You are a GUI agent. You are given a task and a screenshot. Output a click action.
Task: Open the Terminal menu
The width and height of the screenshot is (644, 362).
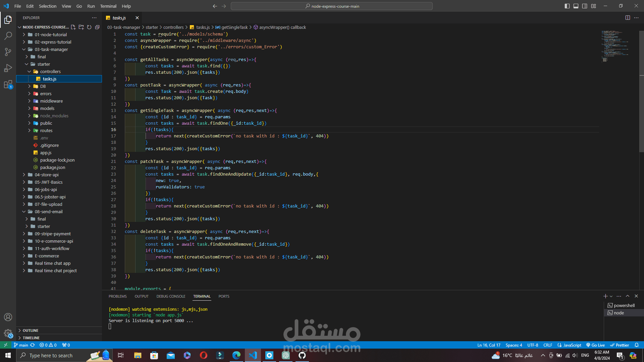108,6
